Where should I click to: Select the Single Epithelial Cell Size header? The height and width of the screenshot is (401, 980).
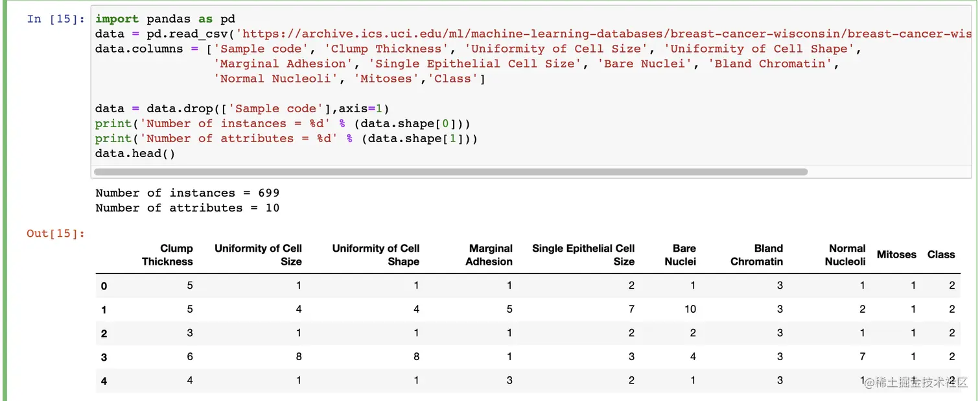[x=583, y=255]
